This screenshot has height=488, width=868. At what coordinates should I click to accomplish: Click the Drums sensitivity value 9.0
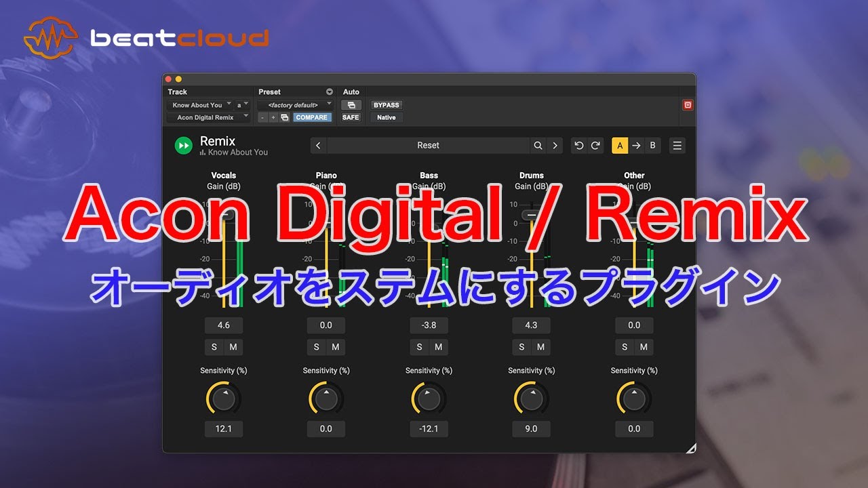tap(531, 429)
